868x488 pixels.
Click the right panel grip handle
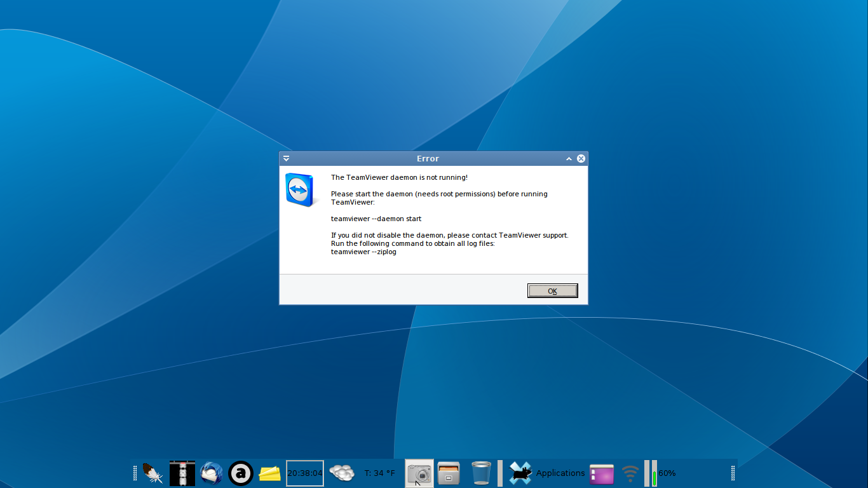tap(733, 473)
